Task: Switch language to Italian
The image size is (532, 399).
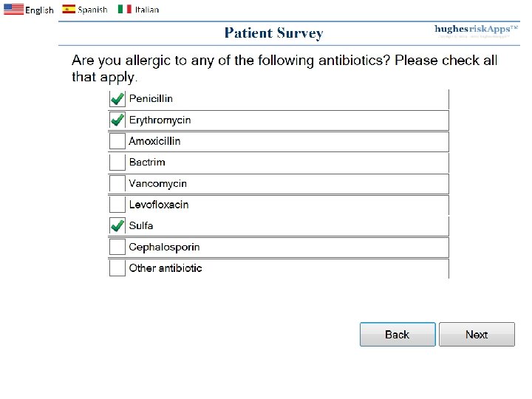Action: tap(146, 10)
